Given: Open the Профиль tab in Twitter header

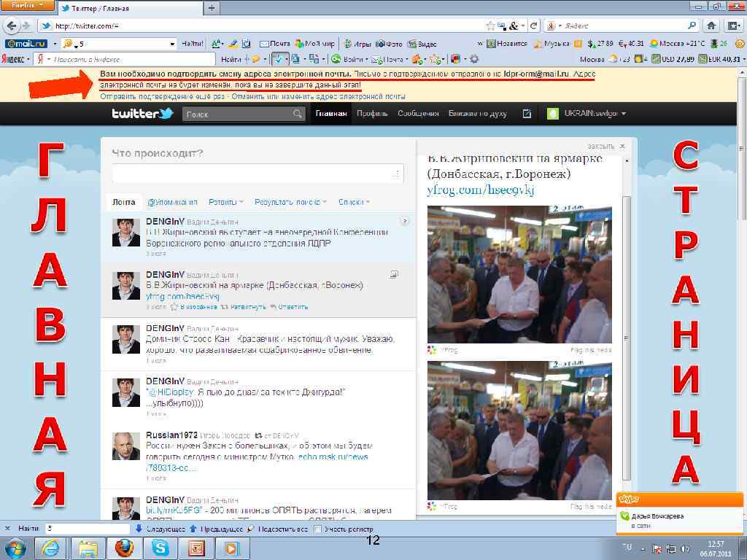Looking at the screenshot, I should click(372, 113).
